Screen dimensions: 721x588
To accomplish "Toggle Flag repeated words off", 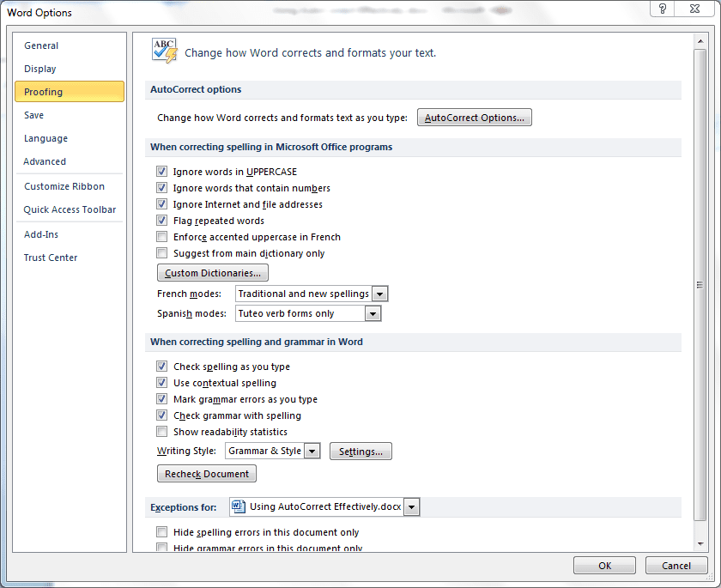I will (x=161, y=220).
